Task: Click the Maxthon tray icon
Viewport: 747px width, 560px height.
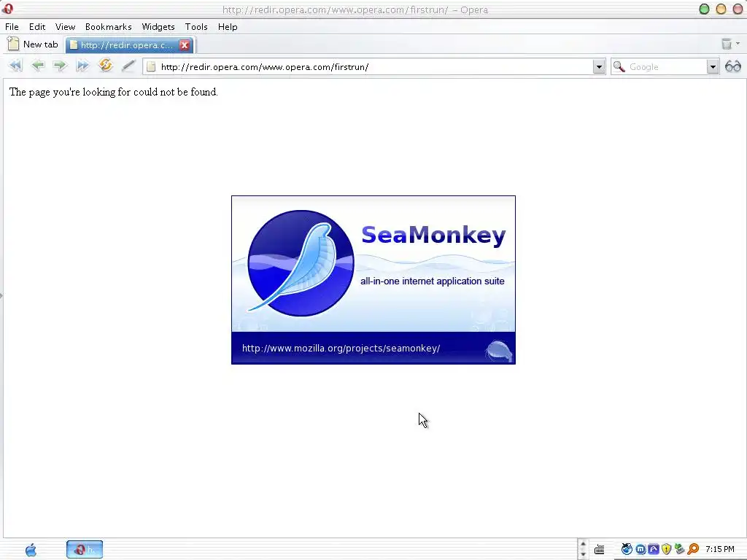Action: point(640,550)
